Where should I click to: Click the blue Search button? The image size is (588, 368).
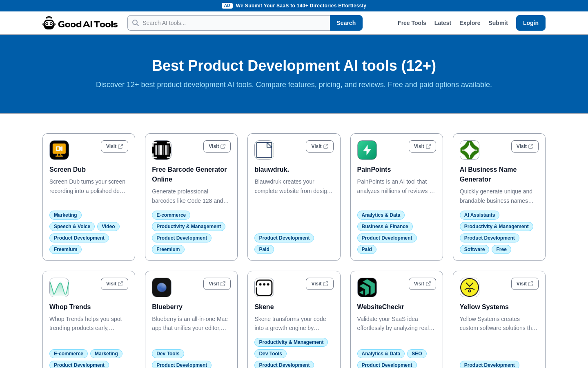[x=346, y=23]
